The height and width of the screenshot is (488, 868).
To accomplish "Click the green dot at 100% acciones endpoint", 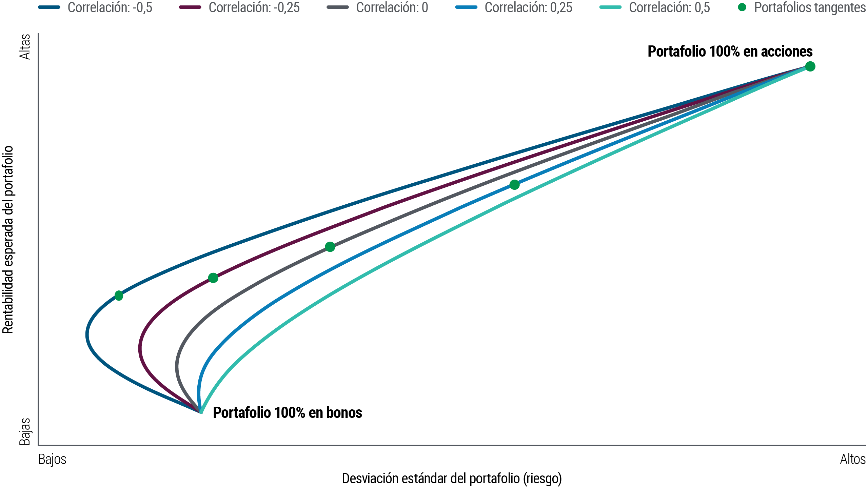I will tap(810, 66).
